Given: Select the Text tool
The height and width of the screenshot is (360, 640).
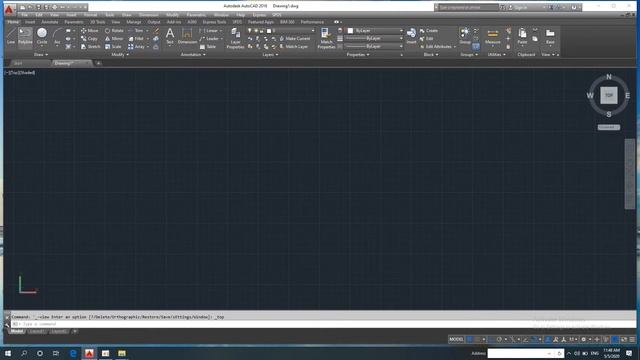Looking at the screenshot, I should [170, 36].
